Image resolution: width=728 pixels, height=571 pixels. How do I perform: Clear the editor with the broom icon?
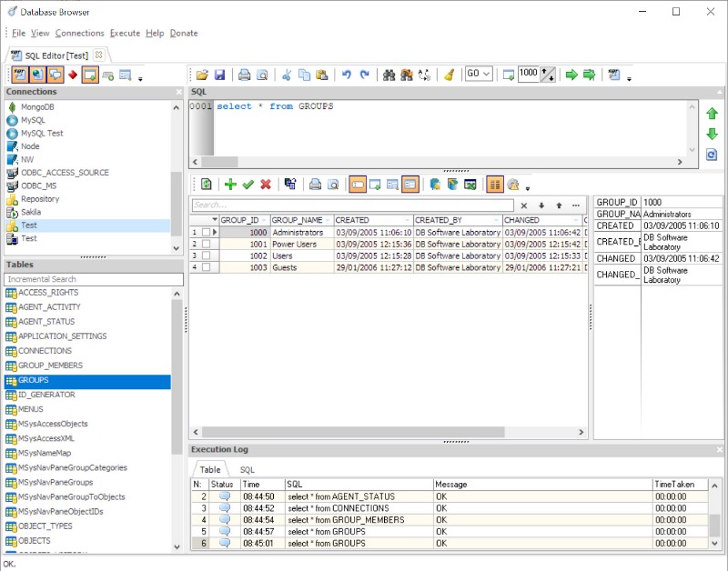[449, 75]
